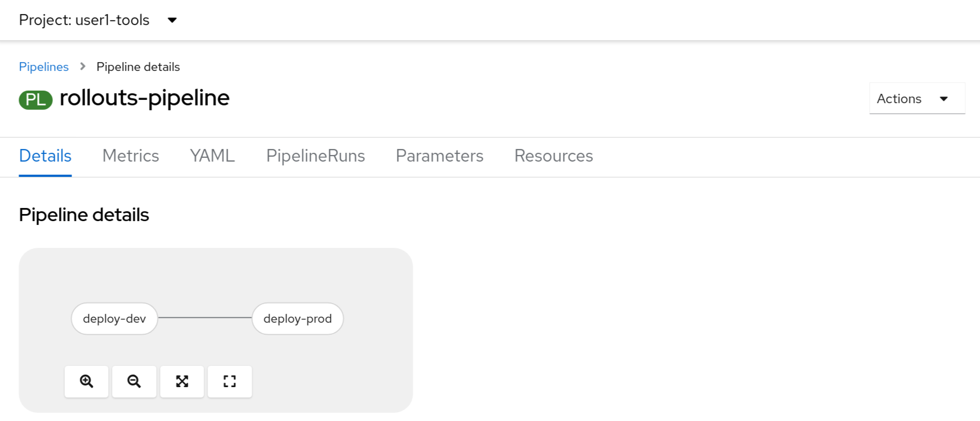Screen dimensions: 980x421
Task: Open the Project user1-tools dropdown
Action: pos(98,20)
